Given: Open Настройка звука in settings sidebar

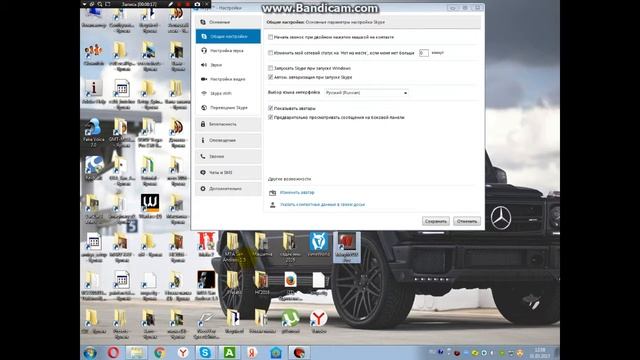Looking at the screenshot, I should pyautogui.click(x=228, y=51).
